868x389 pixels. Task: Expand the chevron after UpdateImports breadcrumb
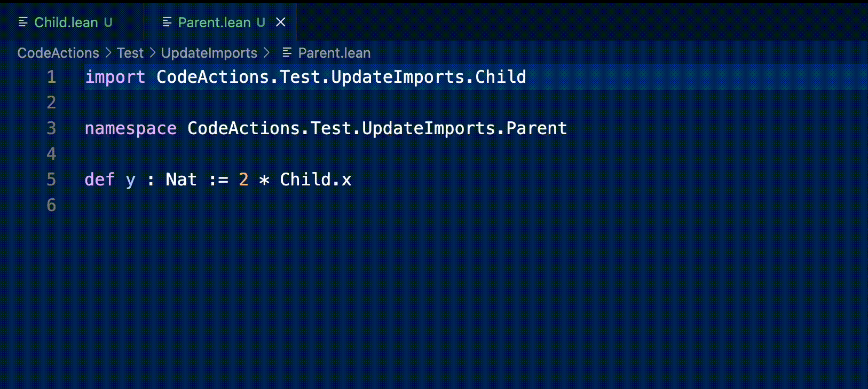(266, 53)
